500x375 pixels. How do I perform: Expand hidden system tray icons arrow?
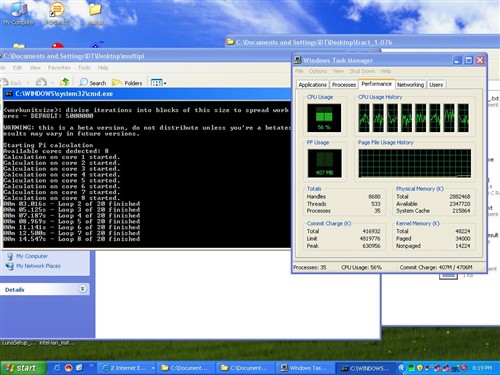tap(402, 368)
